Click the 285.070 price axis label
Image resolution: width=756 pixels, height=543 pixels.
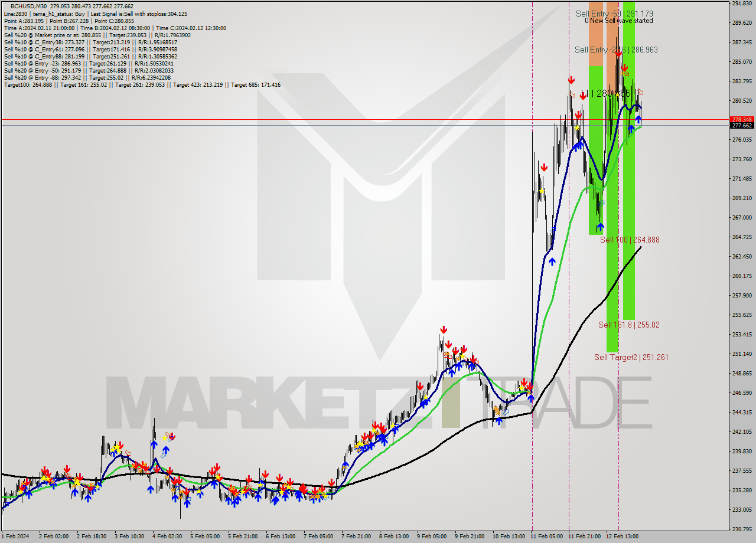tap(742, 61)
